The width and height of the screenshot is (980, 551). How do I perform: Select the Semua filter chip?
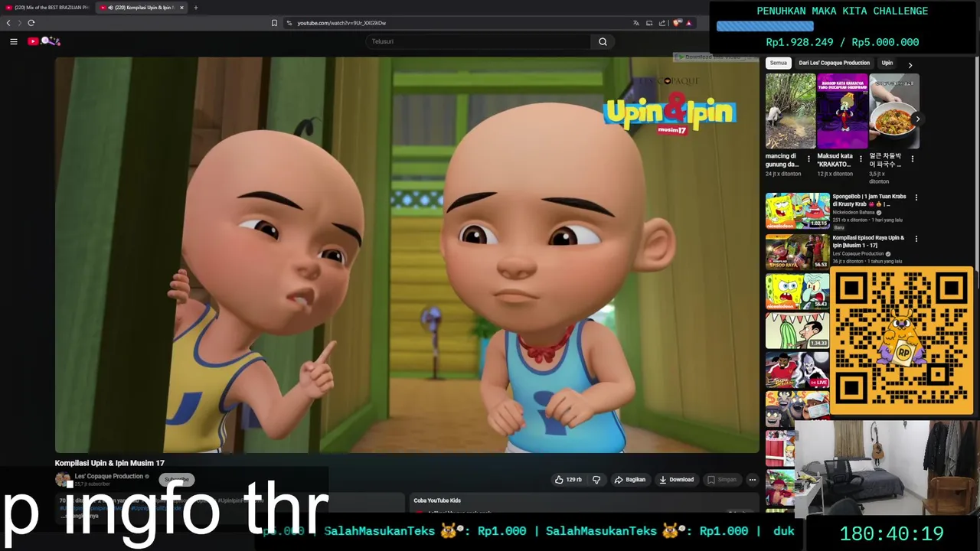click(x=778, y=63)
